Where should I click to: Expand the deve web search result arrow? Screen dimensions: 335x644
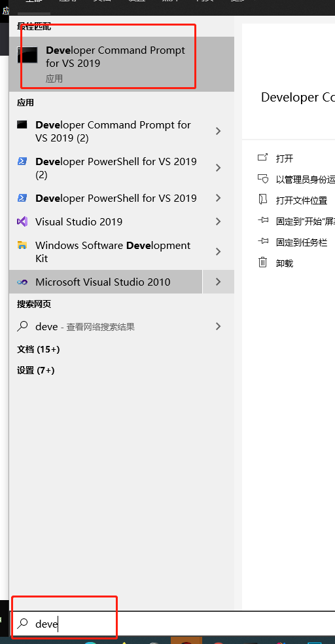pyautogui.click(x=218, y=326)
